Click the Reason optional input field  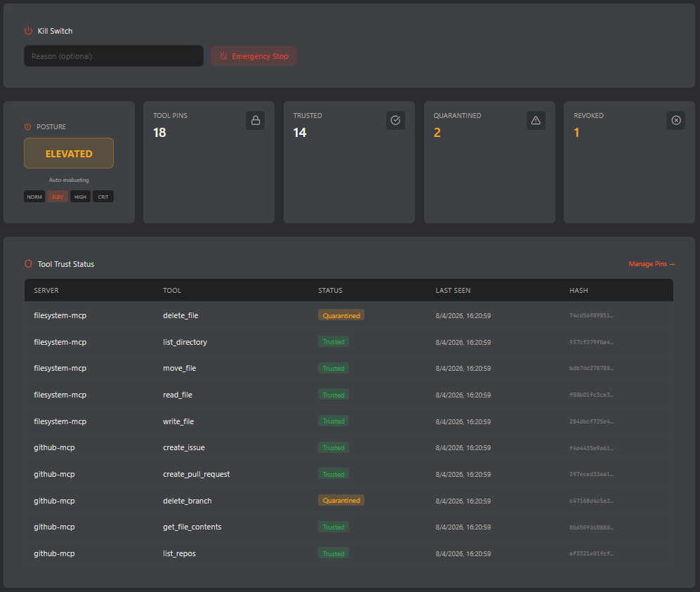[x=113, y=55]
